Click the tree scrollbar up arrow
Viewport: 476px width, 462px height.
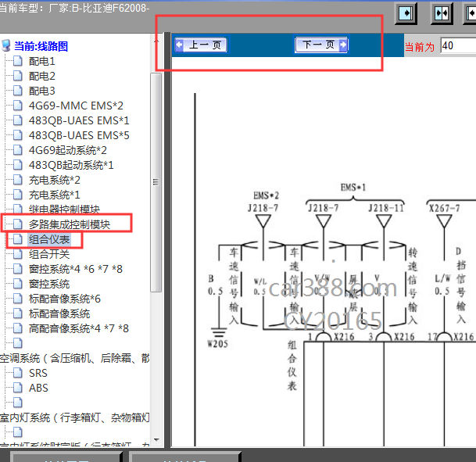click(156, 40)
